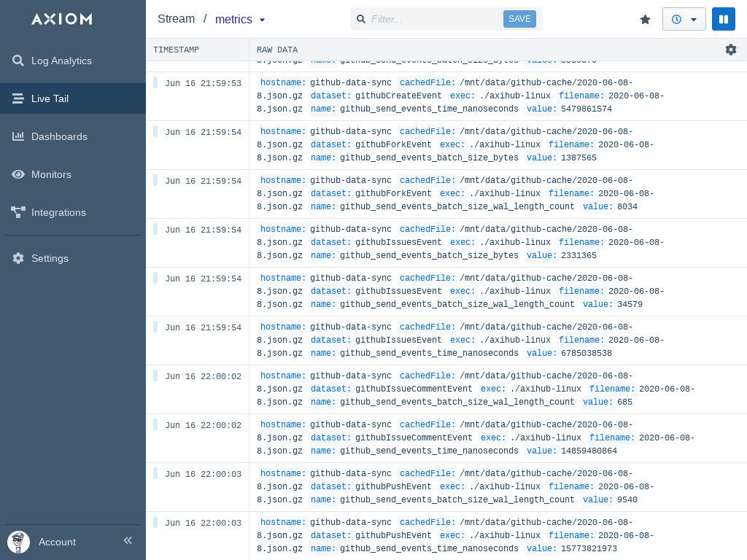The width and height of the screenshot is (747, 560).
Task: Pause the live tail stream
Action: coord(723,19)
